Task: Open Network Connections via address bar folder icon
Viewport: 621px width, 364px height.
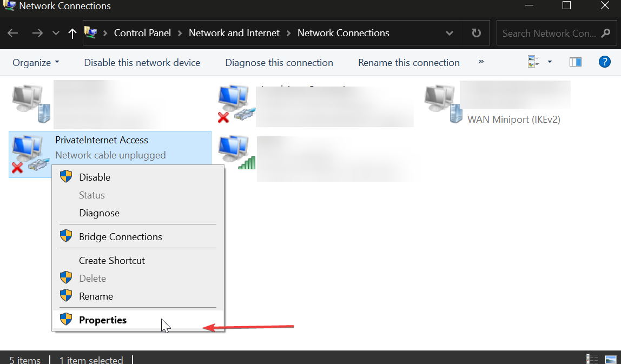Action: click(x=93, y=32)
